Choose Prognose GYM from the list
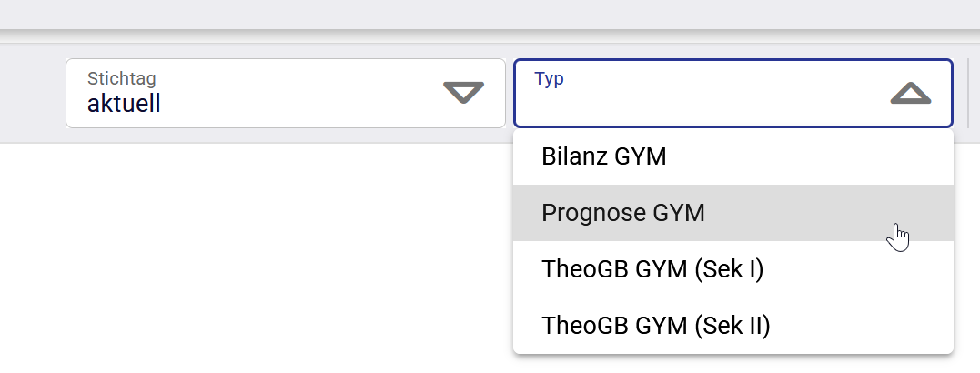This screenshot has width=980, height=373. point(623,213)
